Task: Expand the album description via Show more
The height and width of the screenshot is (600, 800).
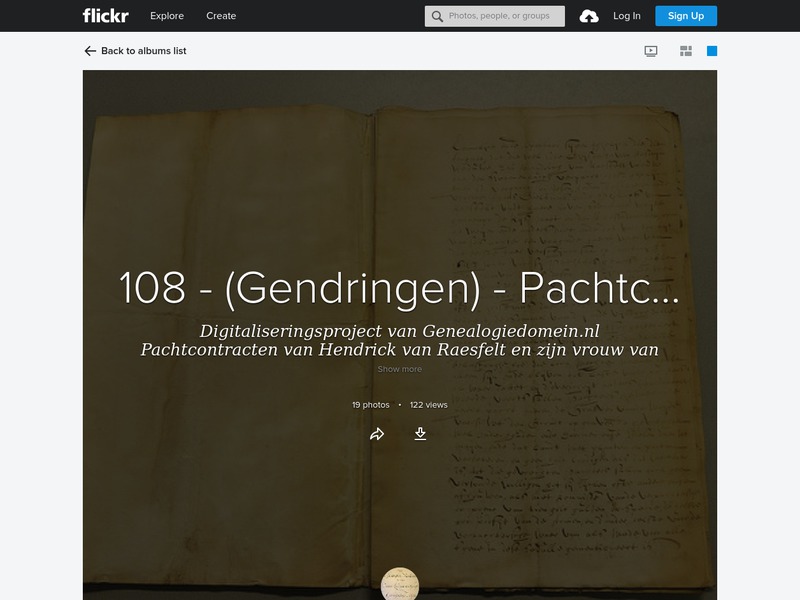Action: [x=400, y=368]
